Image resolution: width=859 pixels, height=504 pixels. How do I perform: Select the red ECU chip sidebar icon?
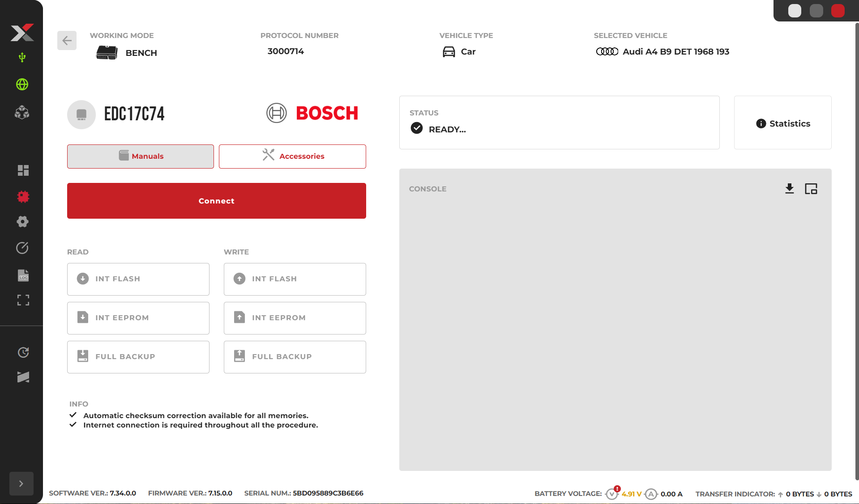(x=23, y=196)
